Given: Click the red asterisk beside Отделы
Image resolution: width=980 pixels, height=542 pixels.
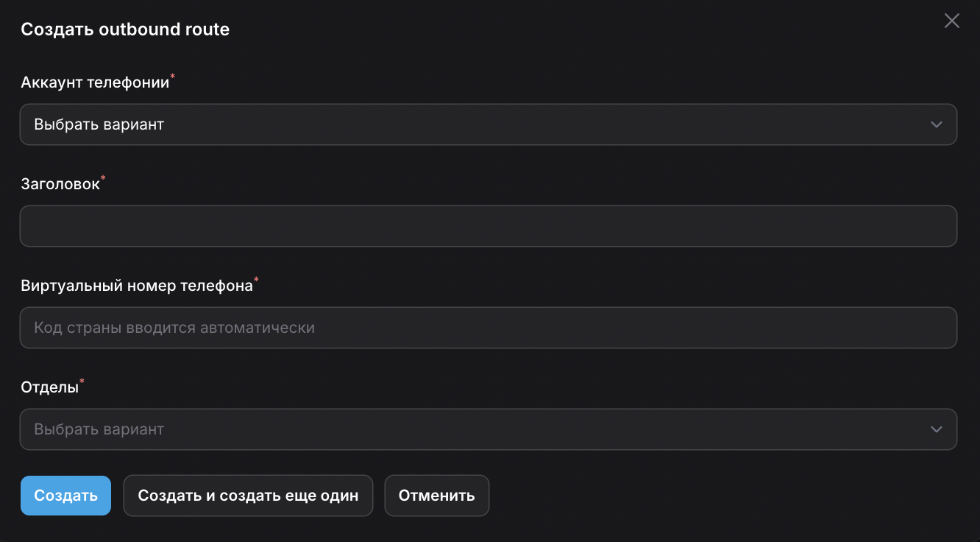Looking at the screenshot, I should coord(82,382).
